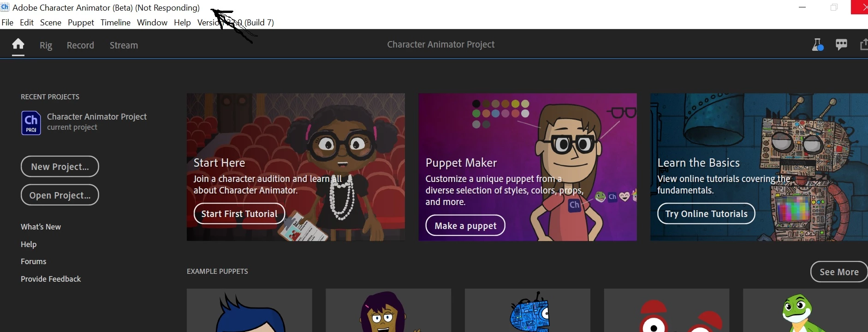Open the speech bubble feedback icon

click(x=841, y=44)
